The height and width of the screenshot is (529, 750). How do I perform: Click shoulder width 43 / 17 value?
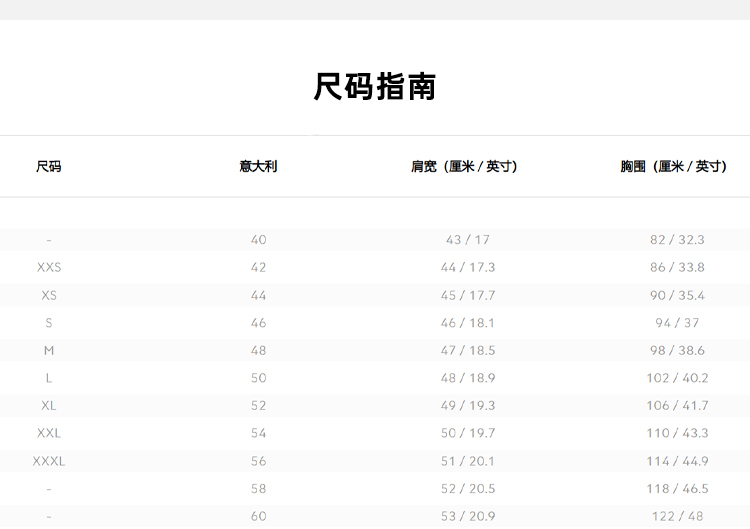pyautogui.click(x=468, y=240)
